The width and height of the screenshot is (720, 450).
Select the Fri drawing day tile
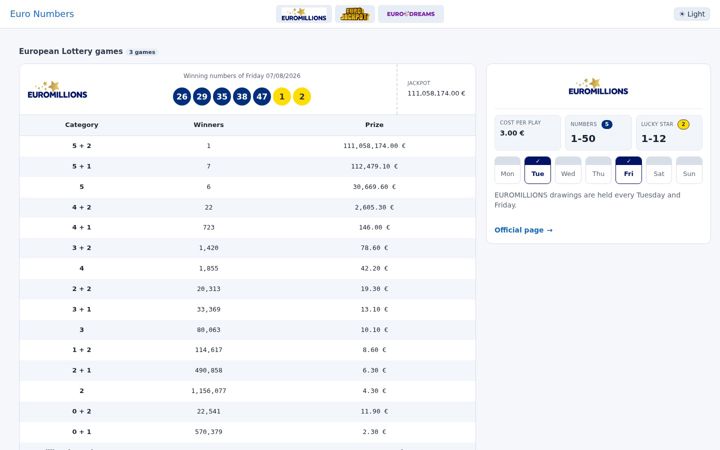628,170
